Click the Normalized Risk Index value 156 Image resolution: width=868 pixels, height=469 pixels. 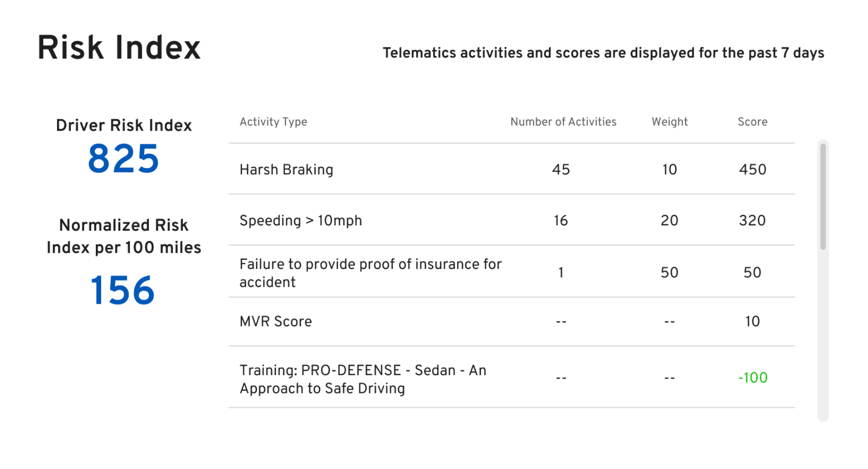tap(122, 288)
